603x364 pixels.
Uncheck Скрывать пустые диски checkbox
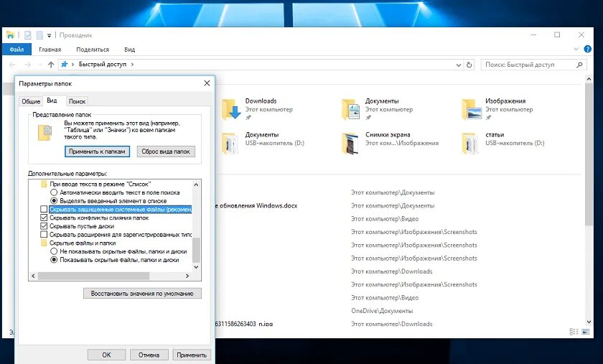pos(44,226)
